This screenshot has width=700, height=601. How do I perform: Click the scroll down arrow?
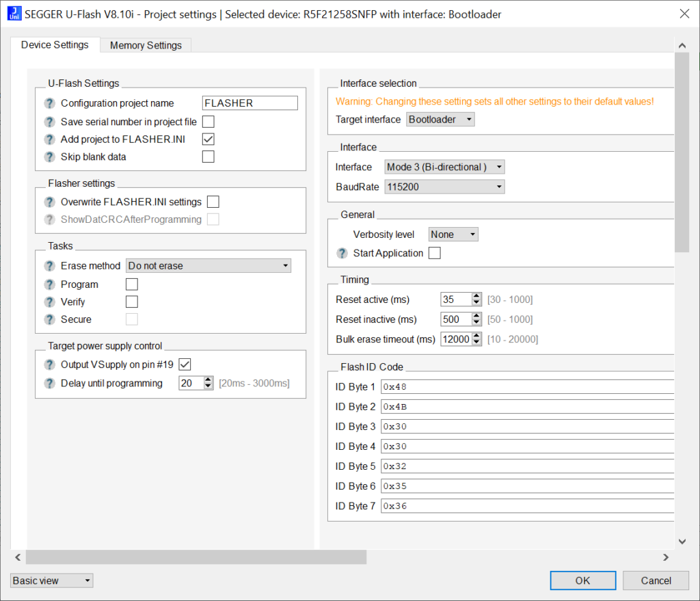pyautogui.click(x=682, y=542)
